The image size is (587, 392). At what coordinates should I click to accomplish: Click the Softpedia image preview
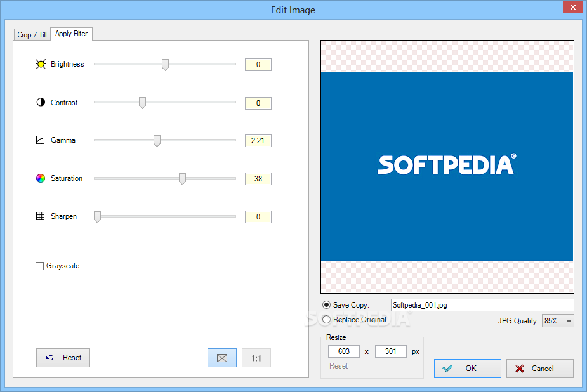(447, 166)
